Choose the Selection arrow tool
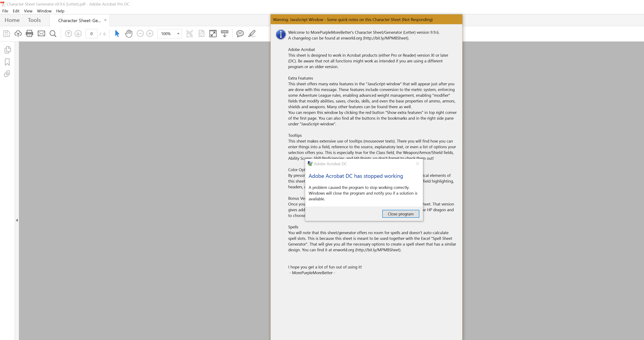 [x=117, y=33]
